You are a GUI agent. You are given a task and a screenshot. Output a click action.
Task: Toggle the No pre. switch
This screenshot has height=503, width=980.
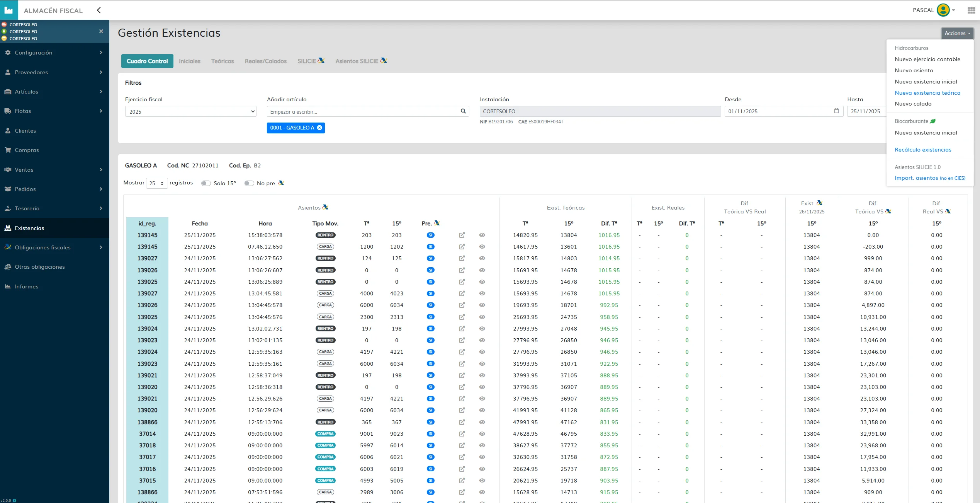(249, 183)
